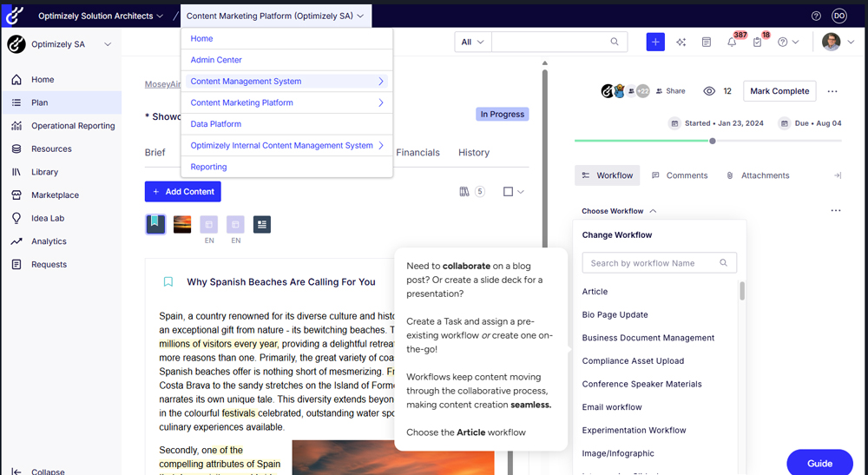Click the workflow list scrollbar
The height and width of the screenshot is (475, 868).
click(x=742, y=291)
